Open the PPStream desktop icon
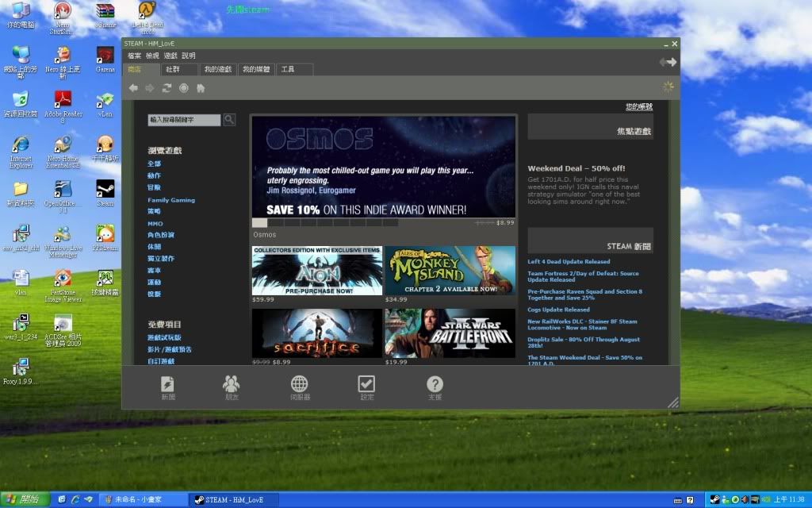Image resolution: width=812 pixels, height=508 pixels. click(105, 238)
